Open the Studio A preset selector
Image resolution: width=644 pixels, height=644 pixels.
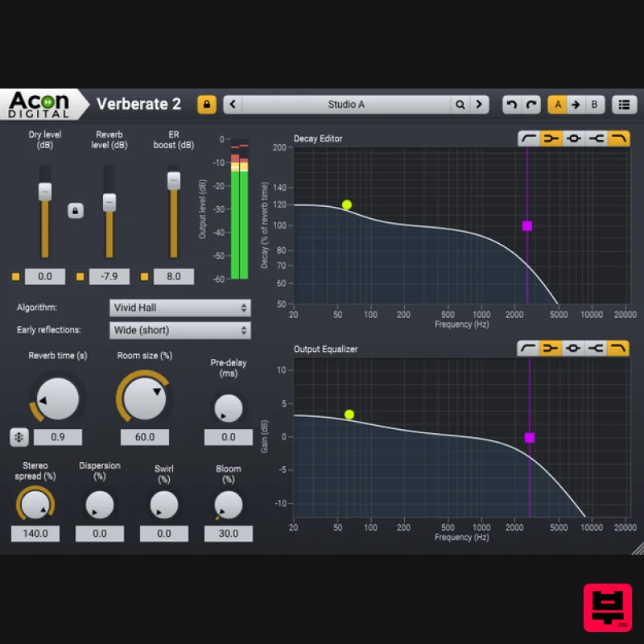click(x=346, y=104)
